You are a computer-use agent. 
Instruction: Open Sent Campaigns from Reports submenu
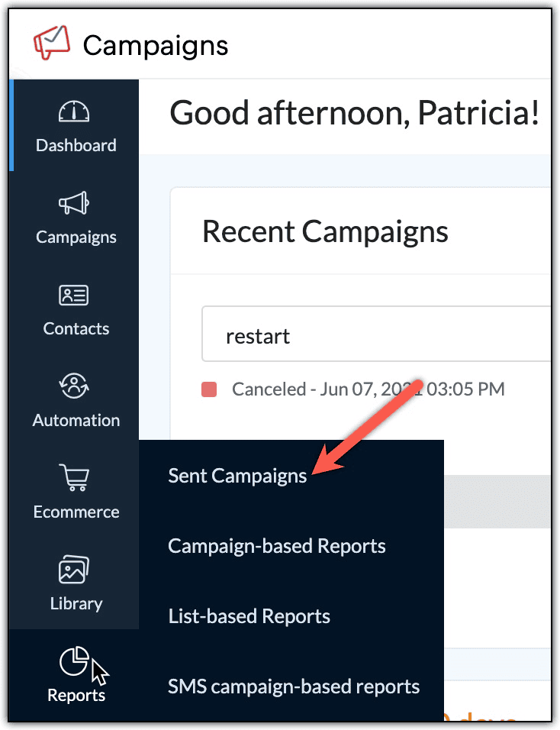(x=237, y=476)
